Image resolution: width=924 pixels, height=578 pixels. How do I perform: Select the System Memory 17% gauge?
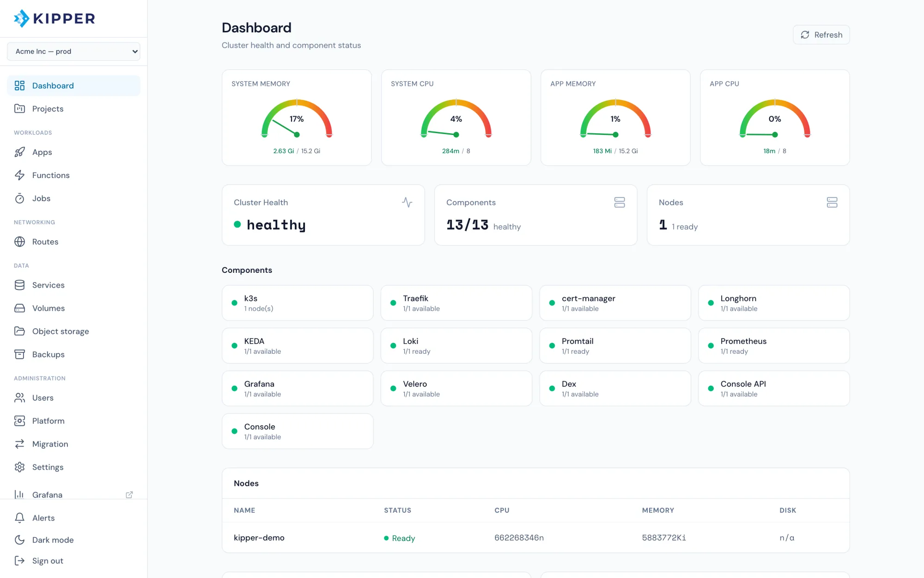[x=297, y=118]
